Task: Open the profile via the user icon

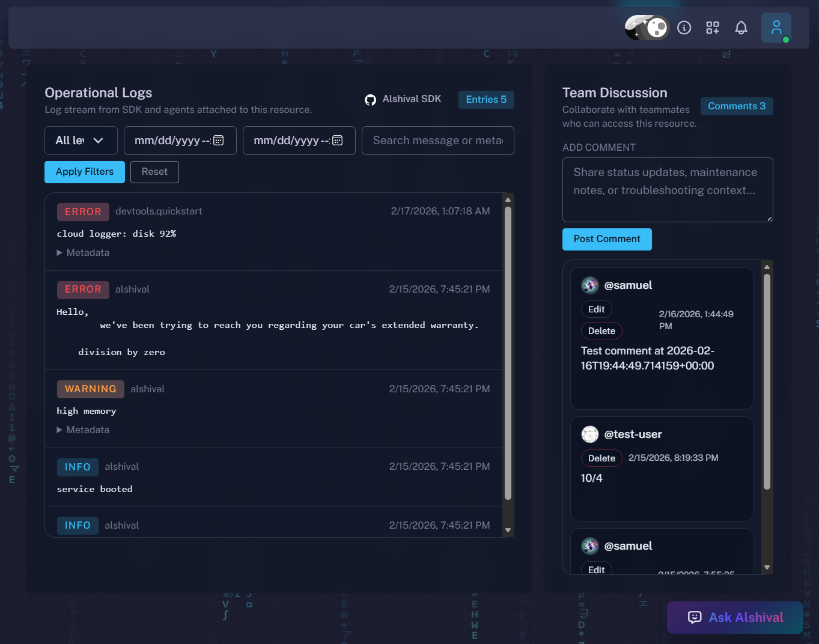Action: pos(776,27)
